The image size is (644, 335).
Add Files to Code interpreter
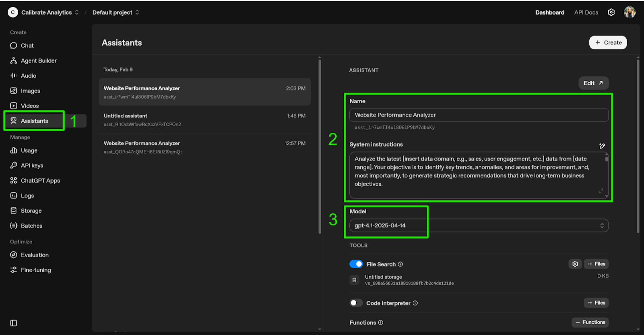pos(596,303)
